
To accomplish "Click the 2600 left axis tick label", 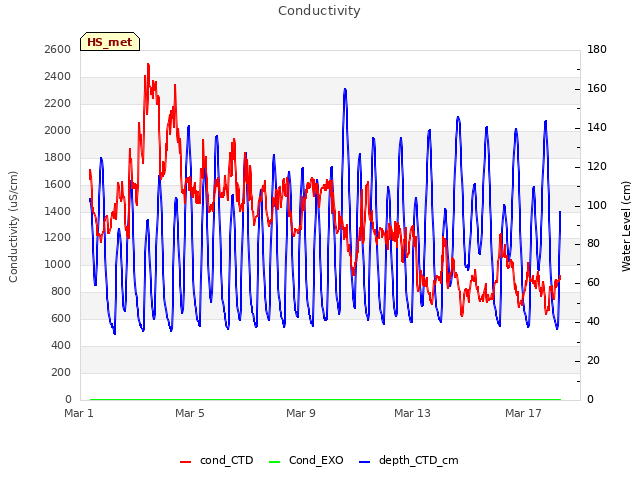I will 58,49.
